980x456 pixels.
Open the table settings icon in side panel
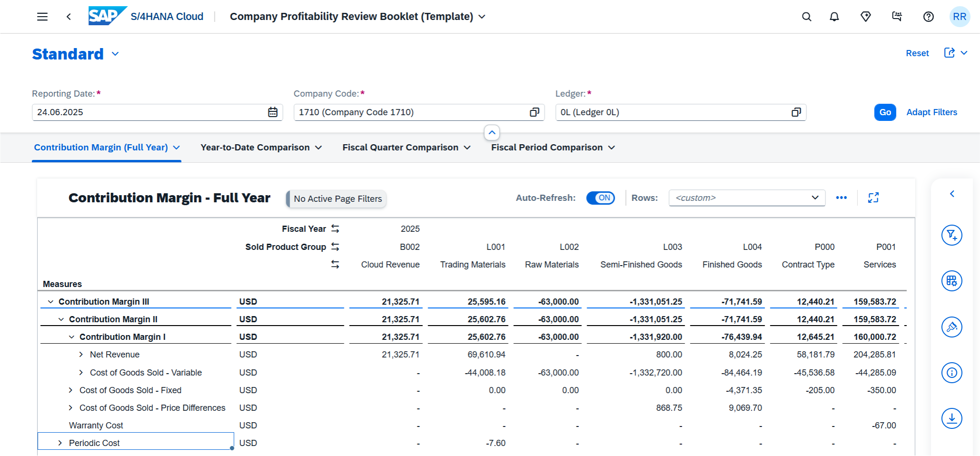tap(951, 281)
